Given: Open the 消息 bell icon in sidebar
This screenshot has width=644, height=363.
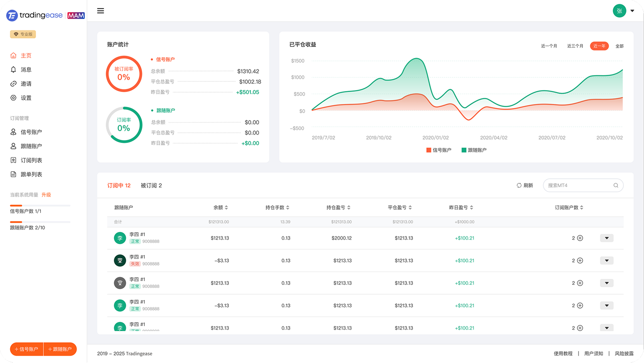Looking at the screenshot, I should click(x=13, y=69).
